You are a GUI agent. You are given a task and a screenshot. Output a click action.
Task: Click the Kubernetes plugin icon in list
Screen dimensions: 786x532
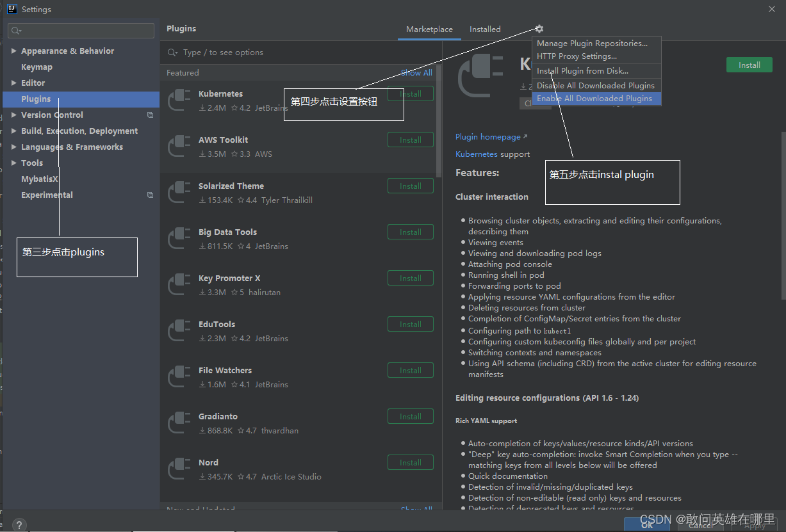pos(179,101)
